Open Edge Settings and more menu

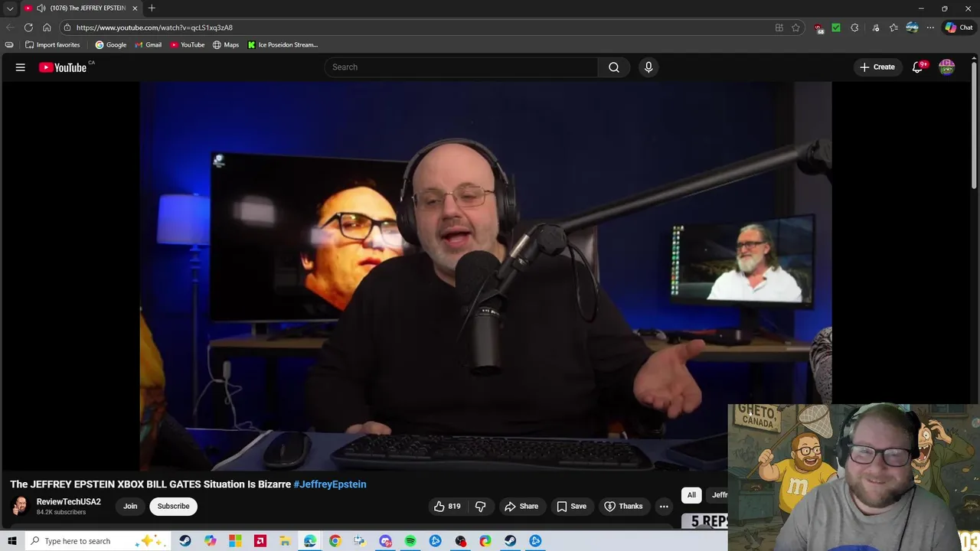point(930,28)
